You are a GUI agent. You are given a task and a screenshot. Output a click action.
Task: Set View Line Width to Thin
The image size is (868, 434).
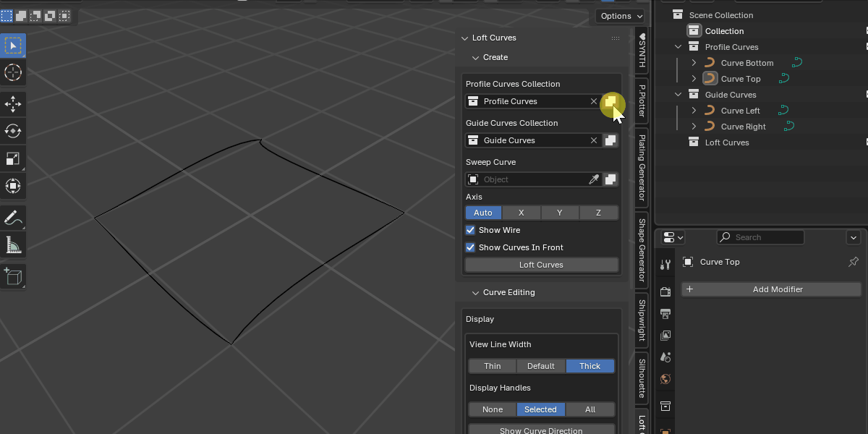(x=492, y=366)
